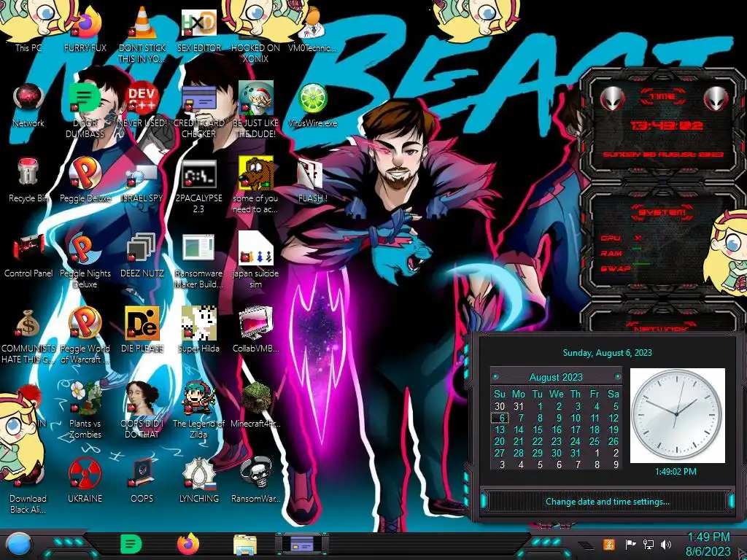The image size is (747, 560).
Task: Select August 25 in the calendar
Action: coord(594,441)
